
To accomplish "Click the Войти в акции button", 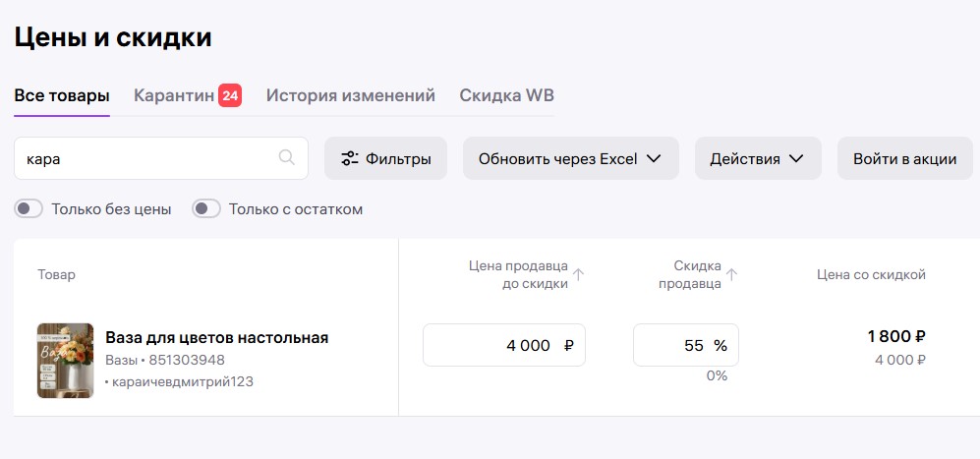I will click(x=904, y=158).
